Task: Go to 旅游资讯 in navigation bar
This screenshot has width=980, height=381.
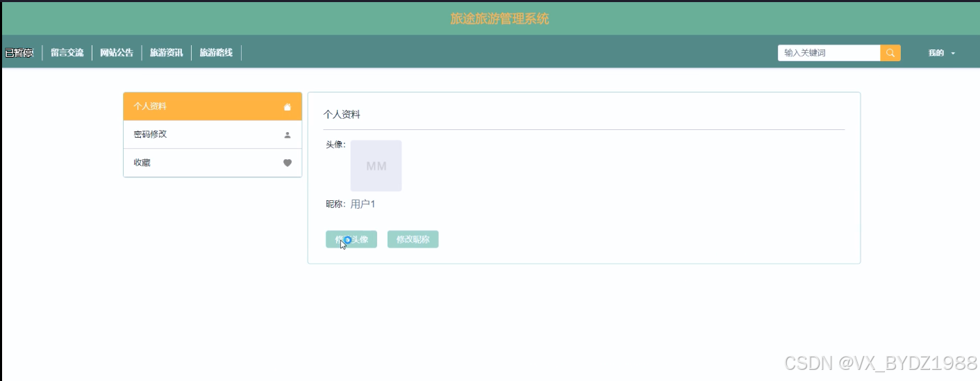Action: [x=167, y=53]
